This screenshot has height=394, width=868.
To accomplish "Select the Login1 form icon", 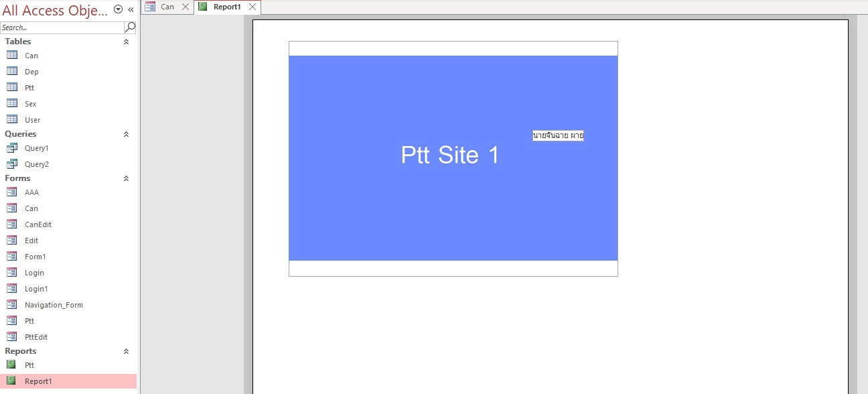I will 11,289.
